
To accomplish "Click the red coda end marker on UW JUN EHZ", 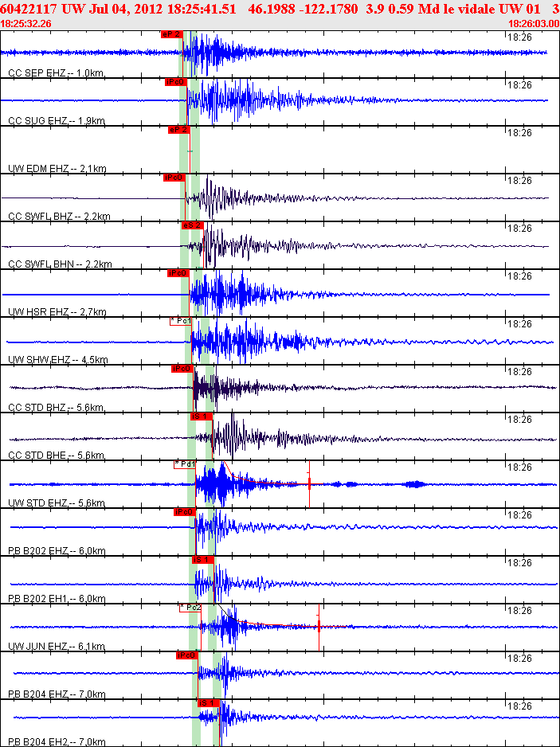I will (x=319, y=627).
